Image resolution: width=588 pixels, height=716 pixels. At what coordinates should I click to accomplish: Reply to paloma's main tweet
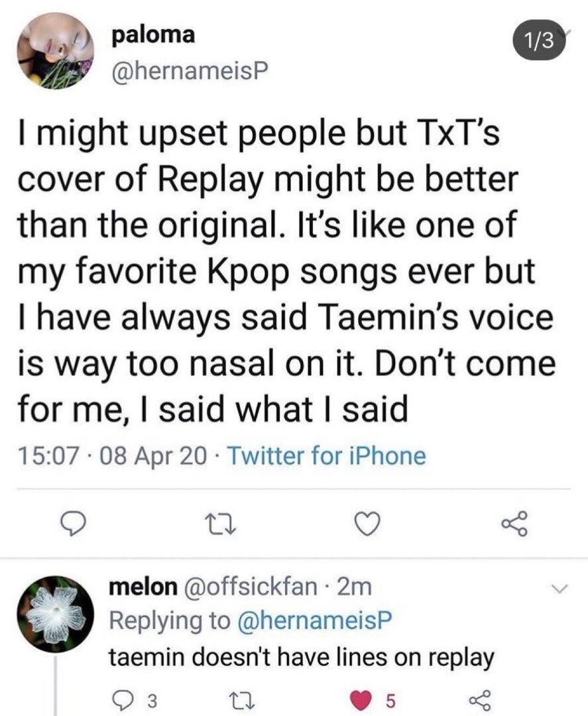74,524
